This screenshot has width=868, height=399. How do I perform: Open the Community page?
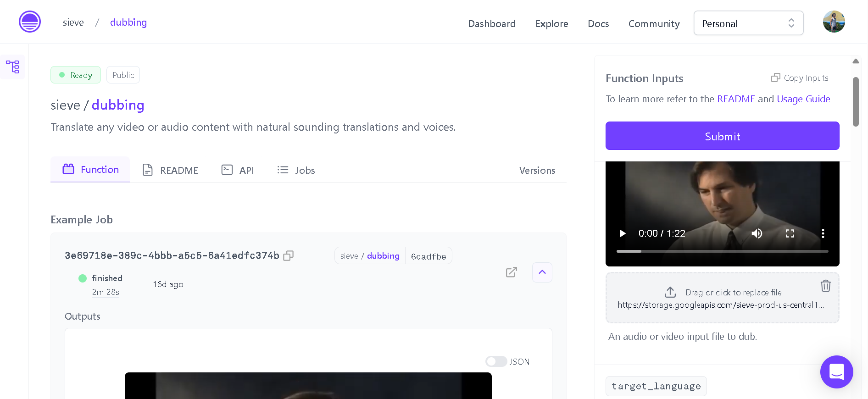[654, 23]
